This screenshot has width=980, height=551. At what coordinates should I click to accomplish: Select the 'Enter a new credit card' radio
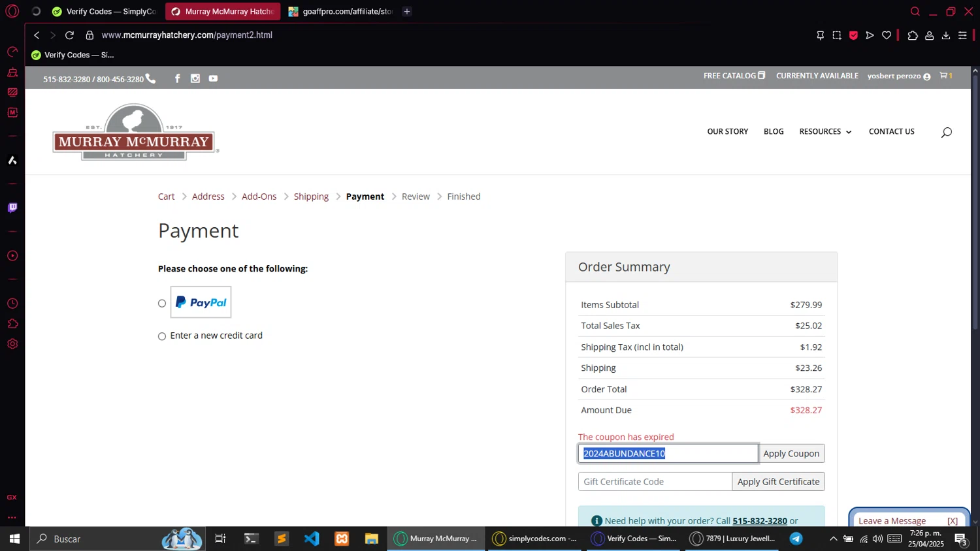(162, 336)
